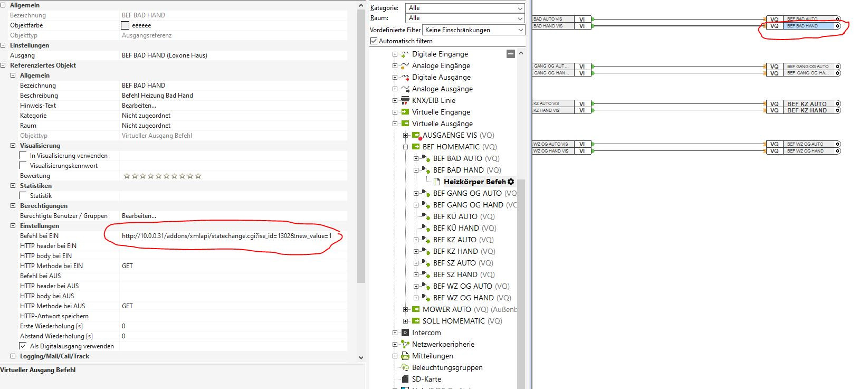Click the Beleuchtungsgruppen tree icon
The height and width of the screenshot is (389, 868).
405,367
